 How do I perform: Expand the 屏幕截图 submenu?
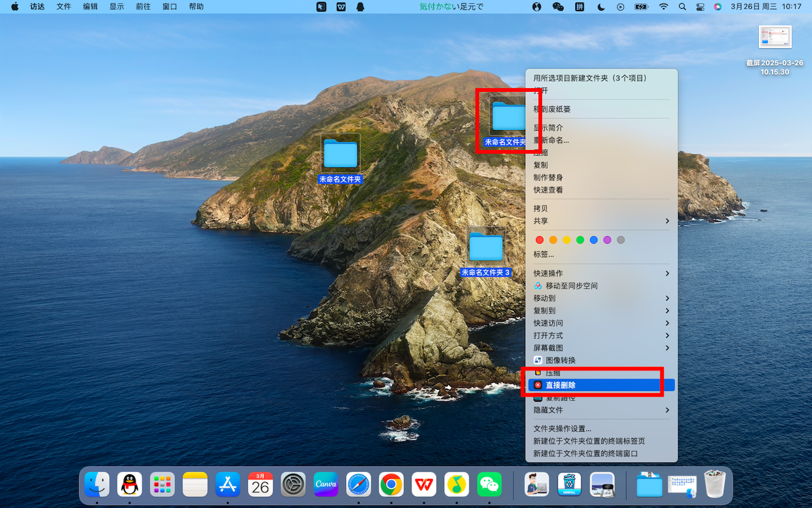(602, 348)
